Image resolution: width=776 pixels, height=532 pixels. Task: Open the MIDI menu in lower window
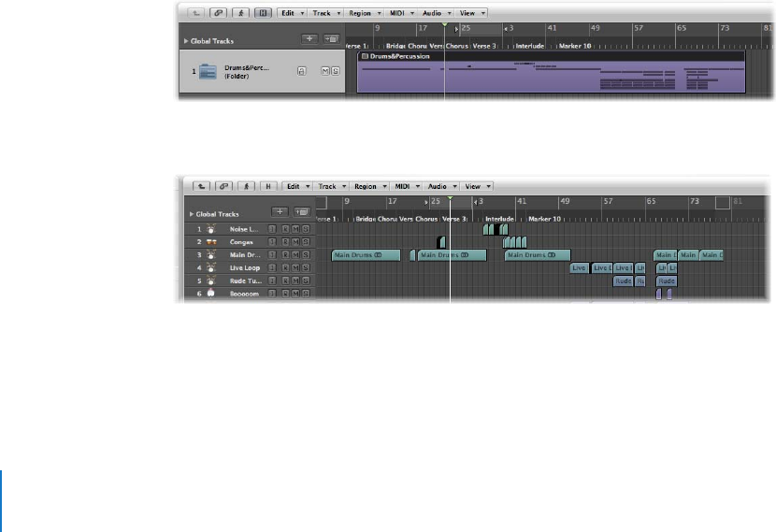[x=407, y=186]
